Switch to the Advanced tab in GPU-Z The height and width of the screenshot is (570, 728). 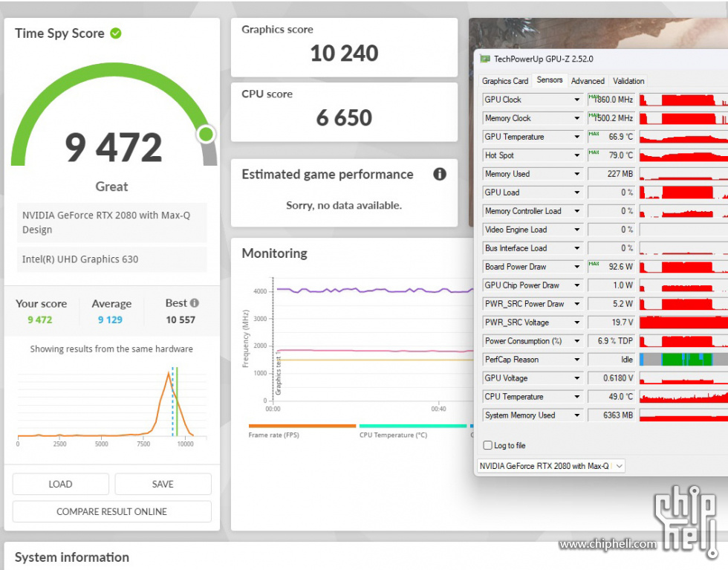[x=588, y=81]
